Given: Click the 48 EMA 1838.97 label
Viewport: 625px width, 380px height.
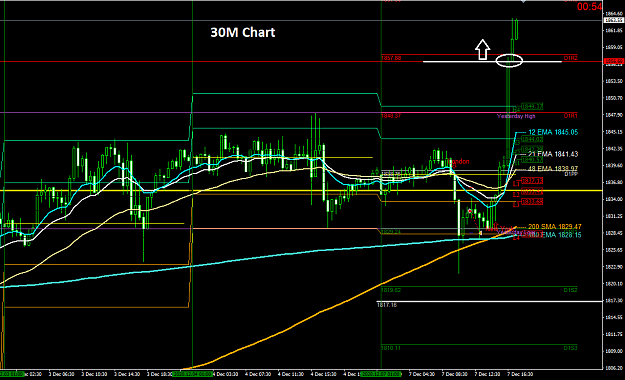Looking at the screenshot, I should point(553,169).
